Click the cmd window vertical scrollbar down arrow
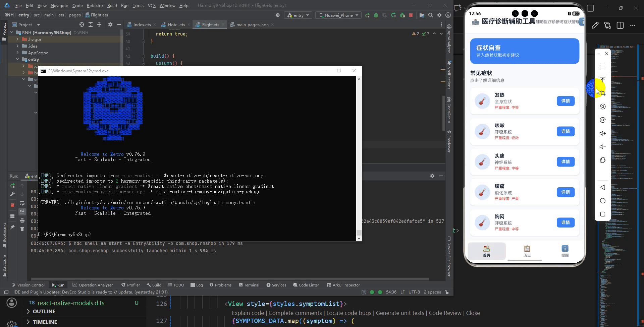This screenshot has width=644, height=327. (359, 238)
